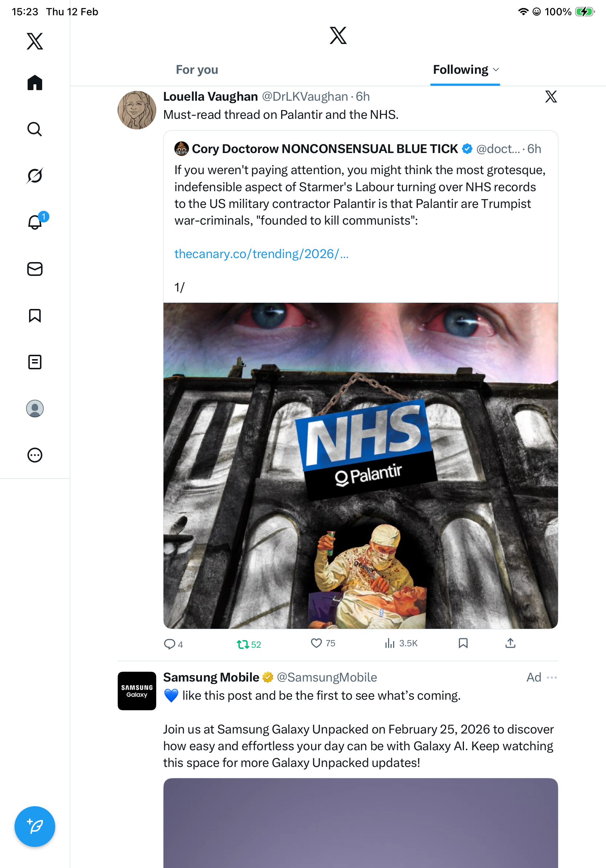This screenshot has height=868, width=606.
Task: Open the NHS Palantir image
Action: point(360,465)
